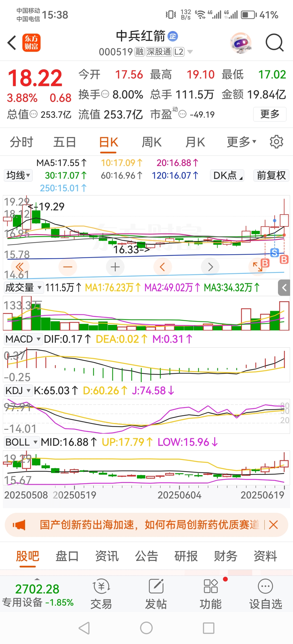Tap the 融 margin tag
The height and width of the screenshot is (644, 293).
click(140, 52)
